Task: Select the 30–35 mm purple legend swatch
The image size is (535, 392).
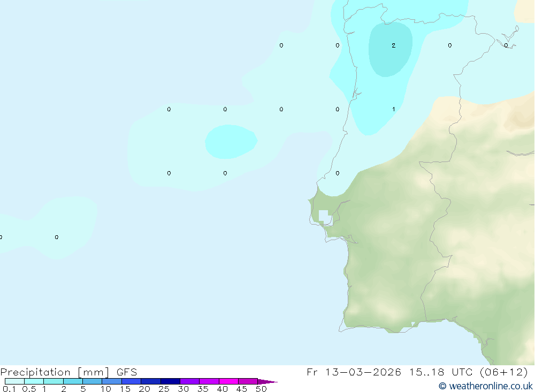Action: click(190, 381)
